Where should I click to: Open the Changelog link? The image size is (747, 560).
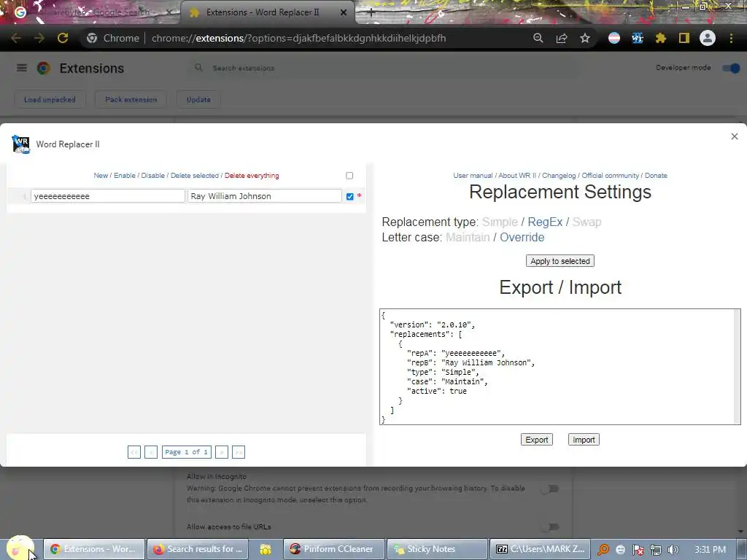559,176
